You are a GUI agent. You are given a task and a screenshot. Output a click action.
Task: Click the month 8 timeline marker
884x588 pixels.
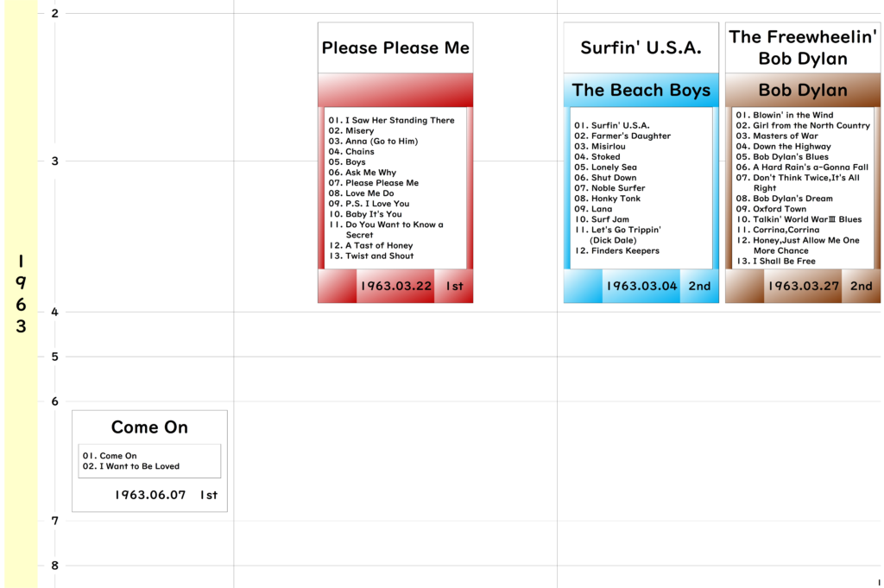(55, 566)
